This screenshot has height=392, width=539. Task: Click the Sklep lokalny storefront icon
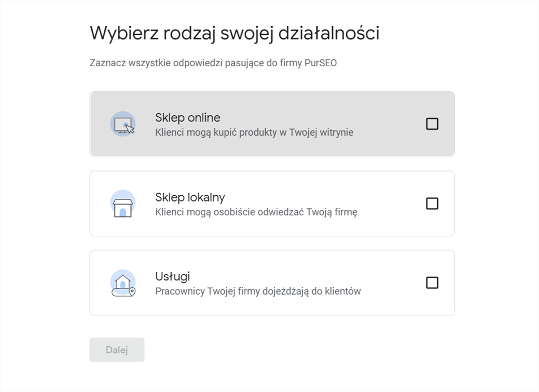[123, 204]
